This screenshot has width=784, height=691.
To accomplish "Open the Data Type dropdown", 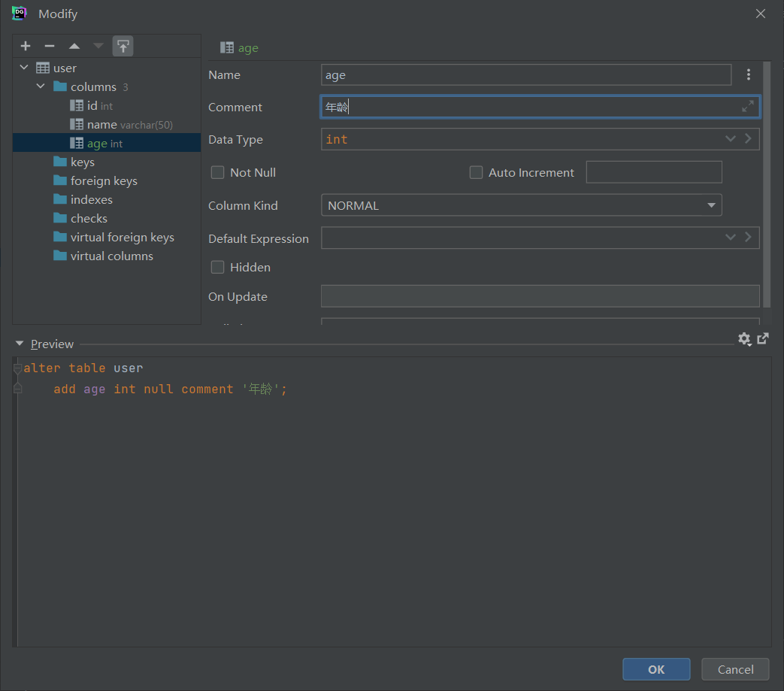I will tap(730, 138).
